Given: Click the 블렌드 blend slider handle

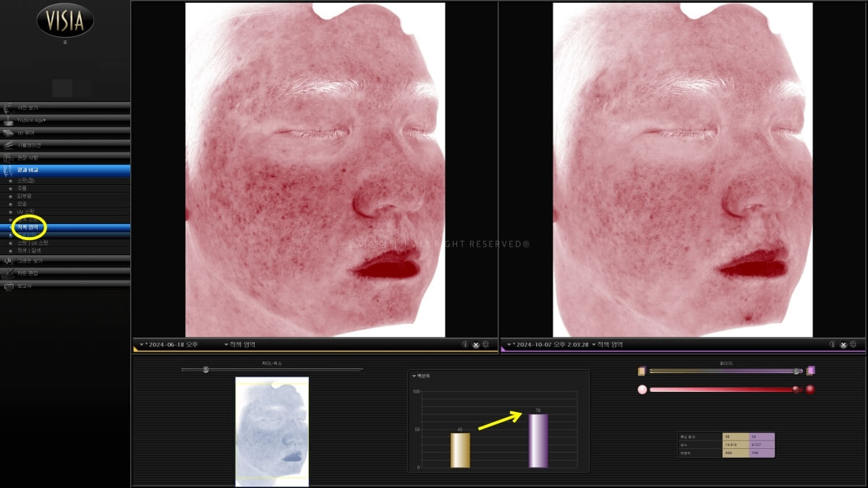Looking at the screenshot, I should click(797, 371).
